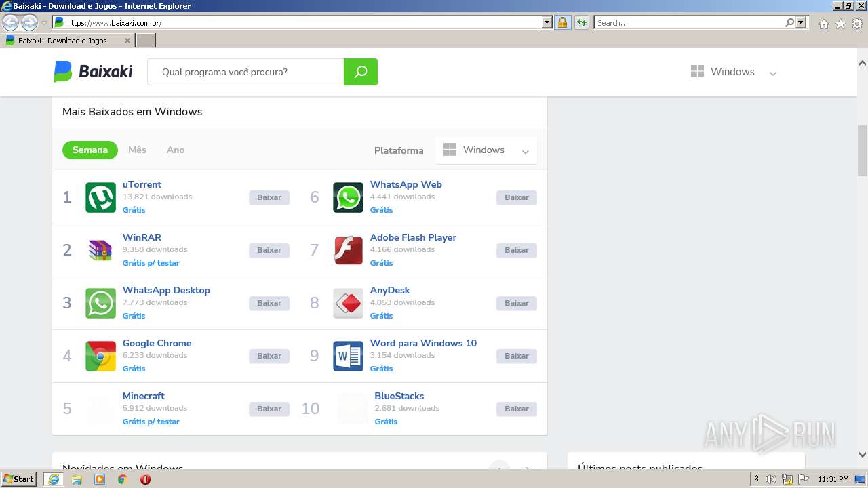Select the Mês tab
This screenshot has height=488, width=868.
coord(137,150)
